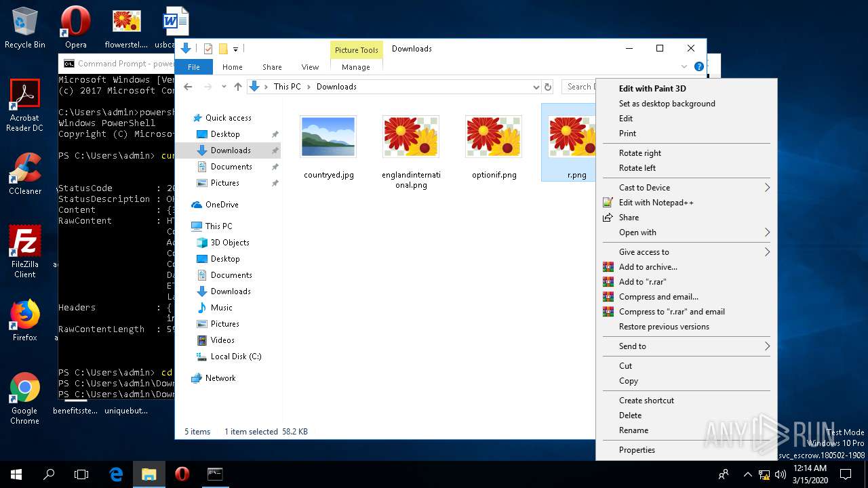Image resolution: width=868 pixels, height=488 pixels.
Task: Switch to Command Prompt taskbar button
Action: point(215,474)
